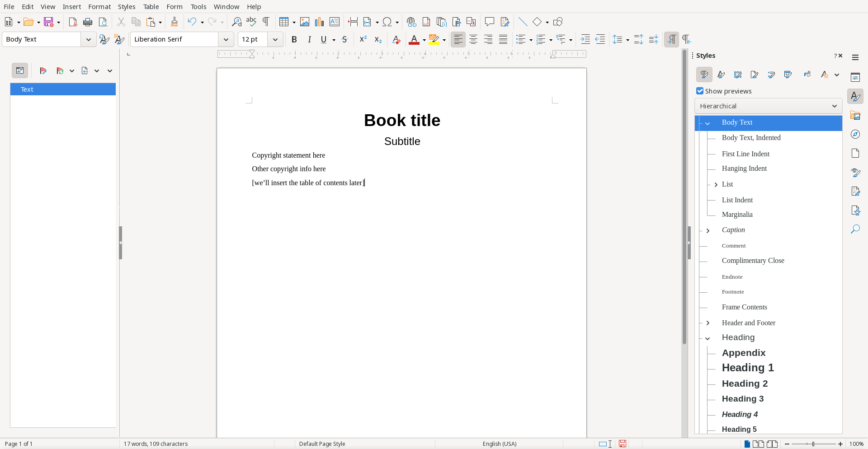Open the Navigator sidebar deck
This screenshot has width=868, height=449.
point(855,135)
